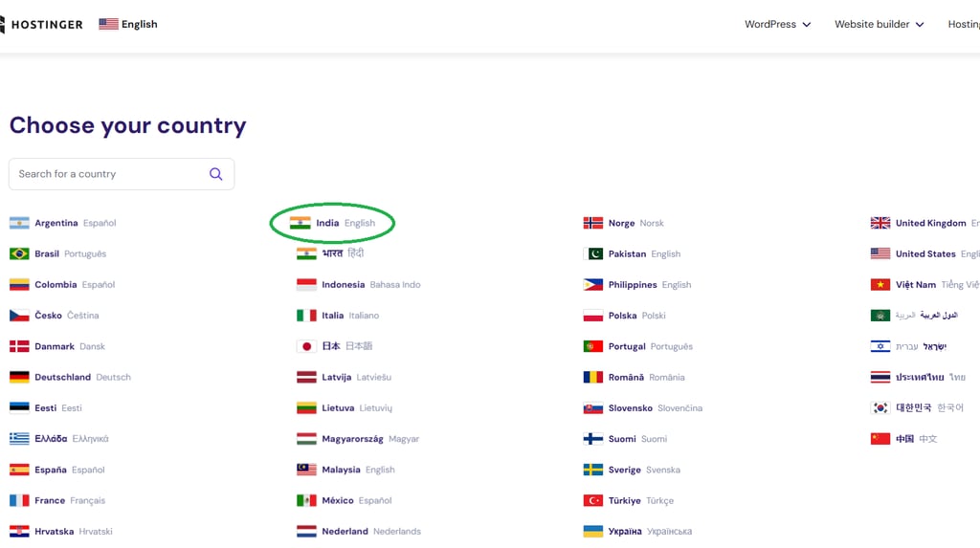Click the Polska flag icon
This screenshot has height=548, width=980.
593,316
